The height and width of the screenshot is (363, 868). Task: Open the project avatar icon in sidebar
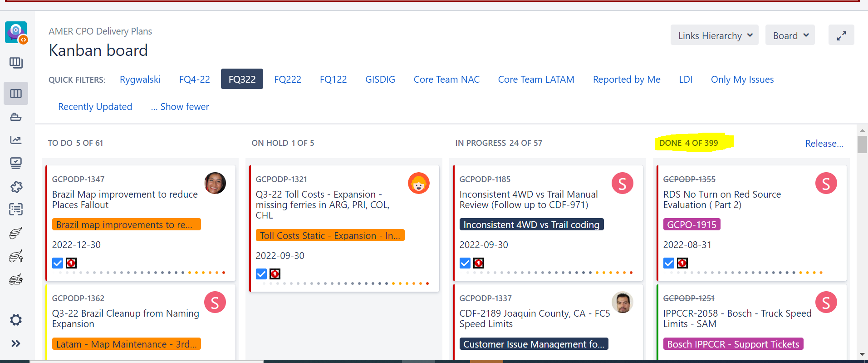point(16,33)
